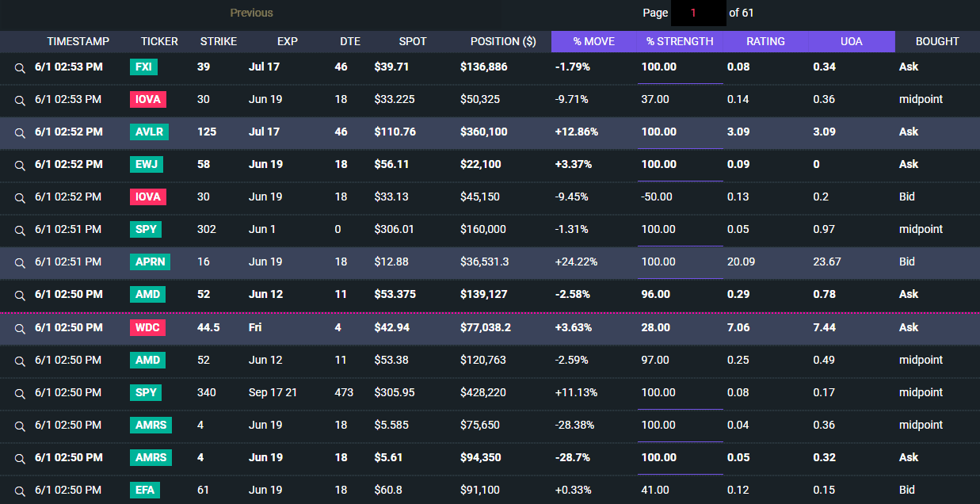Open magnifier for AMD $120,763 row
The height and width of the screenshot is (504, 980).
click(20, 361)
